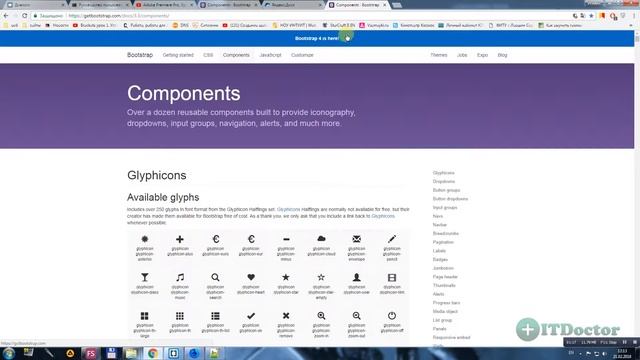
Task: Click the glyphicon-pencil icon
Action: [x=392, y=239]
